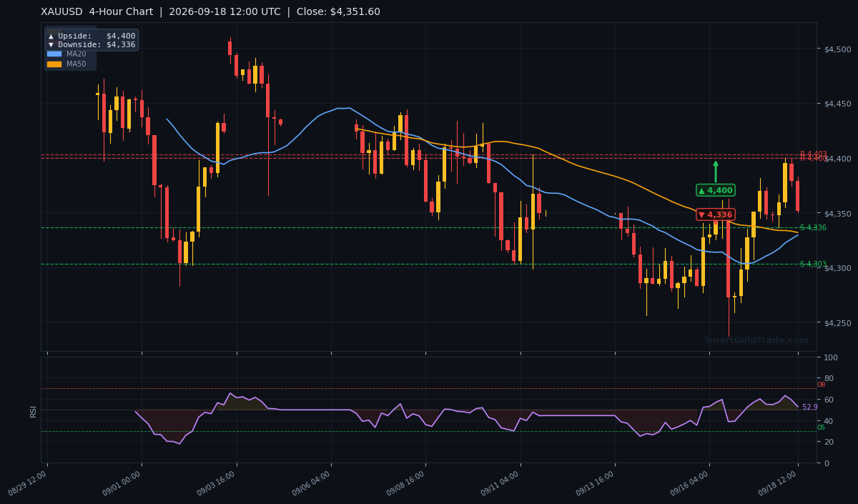Click the 09/16 04:00 date axis label

[x=691, y=483]
